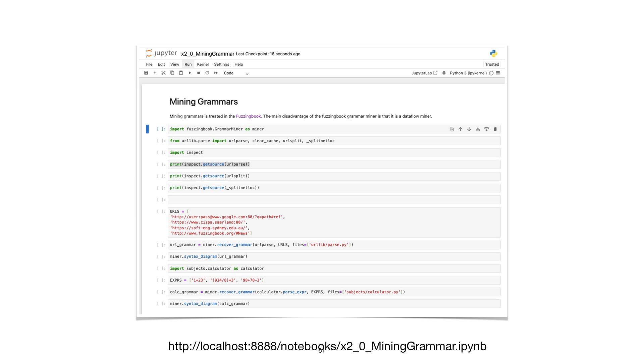Select the syntax_diagram(url_grammar) cell
The height and width of the screenshot is (362, 644).
pos(334,256)
